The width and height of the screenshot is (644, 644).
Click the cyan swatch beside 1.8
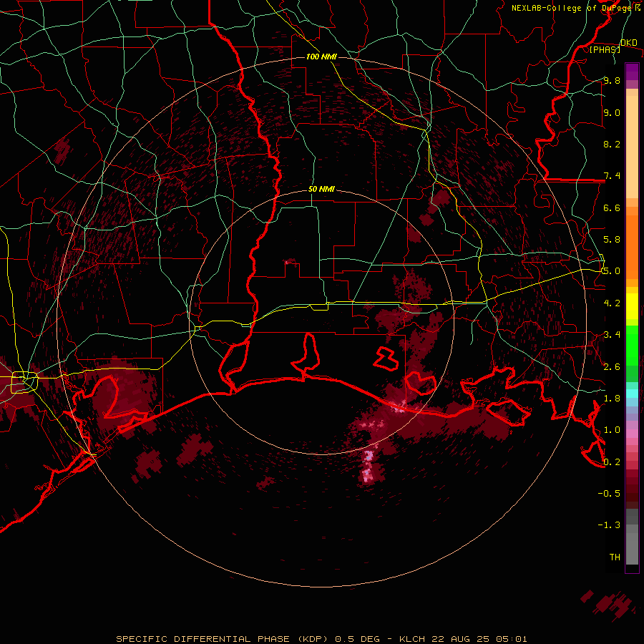tap(632, 394)
